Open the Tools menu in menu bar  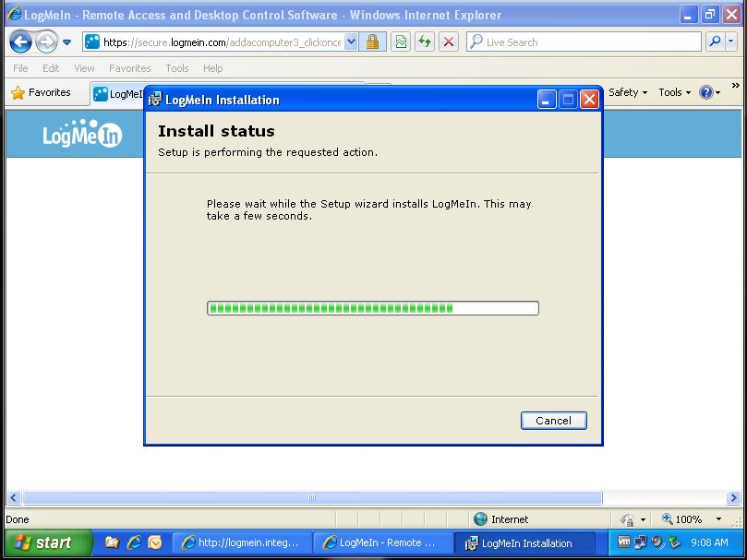pos(176,68)
